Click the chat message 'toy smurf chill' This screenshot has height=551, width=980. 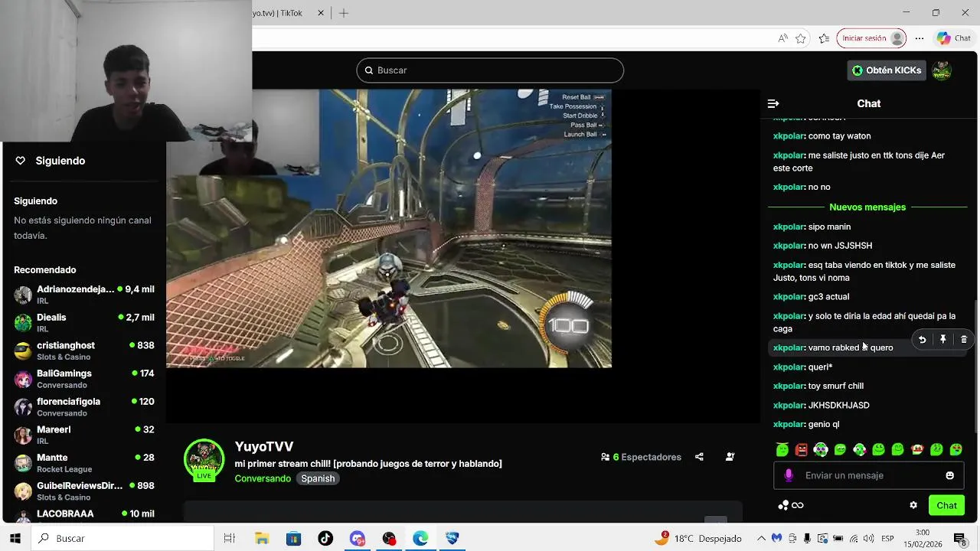(x=836, y=386)
